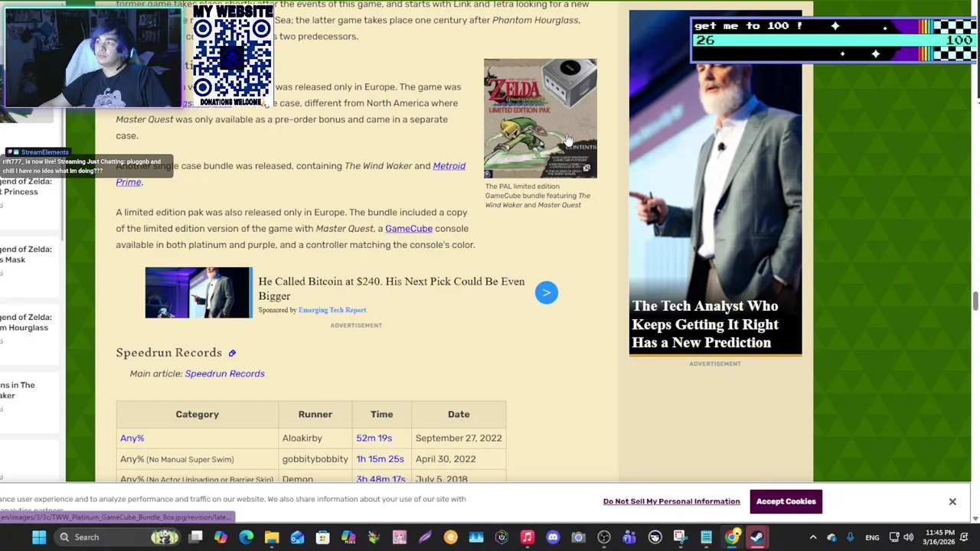
Task: Open volume control in system tray
Action: (908, 537)
